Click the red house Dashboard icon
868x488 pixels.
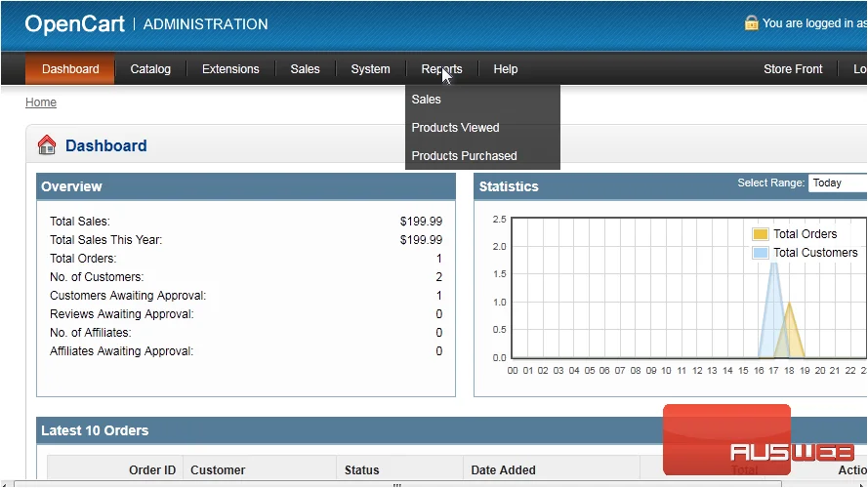click(x=47, y=145)
